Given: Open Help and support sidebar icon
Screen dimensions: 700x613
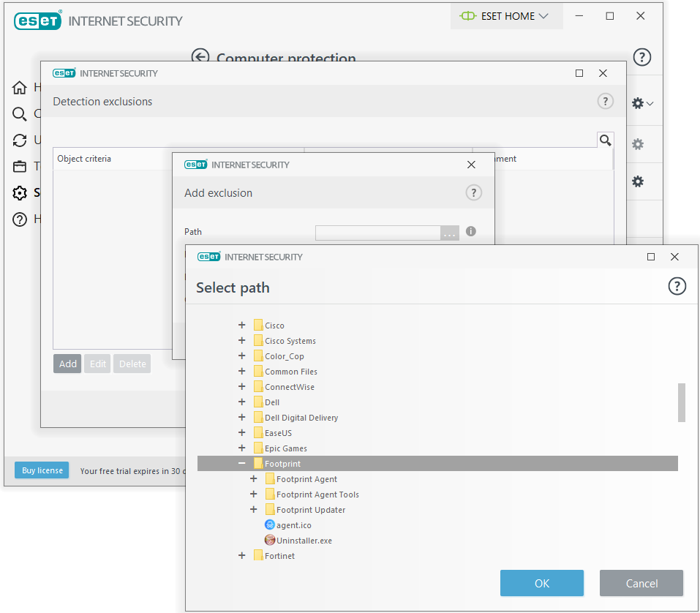Looking at the screenshot, I should pyautogui.click(x=19, y=219).
